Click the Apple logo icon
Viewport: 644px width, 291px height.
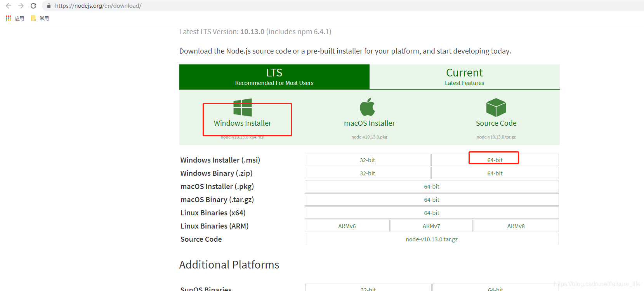[368, 107]
